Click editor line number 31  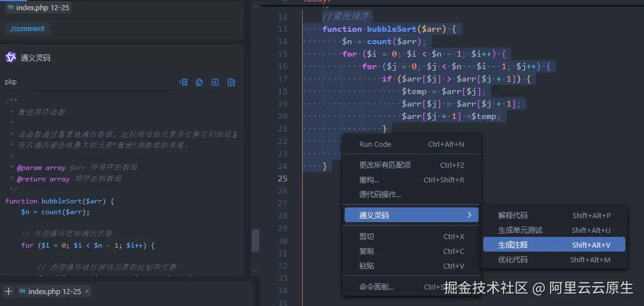[x=282, y=253]
